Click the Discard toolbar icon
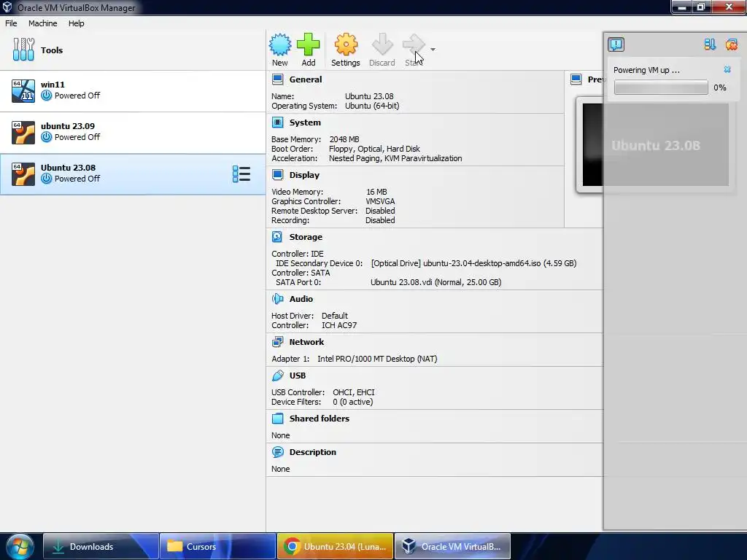The height and width of the screenshot is (560, 747). coord(382,44)
